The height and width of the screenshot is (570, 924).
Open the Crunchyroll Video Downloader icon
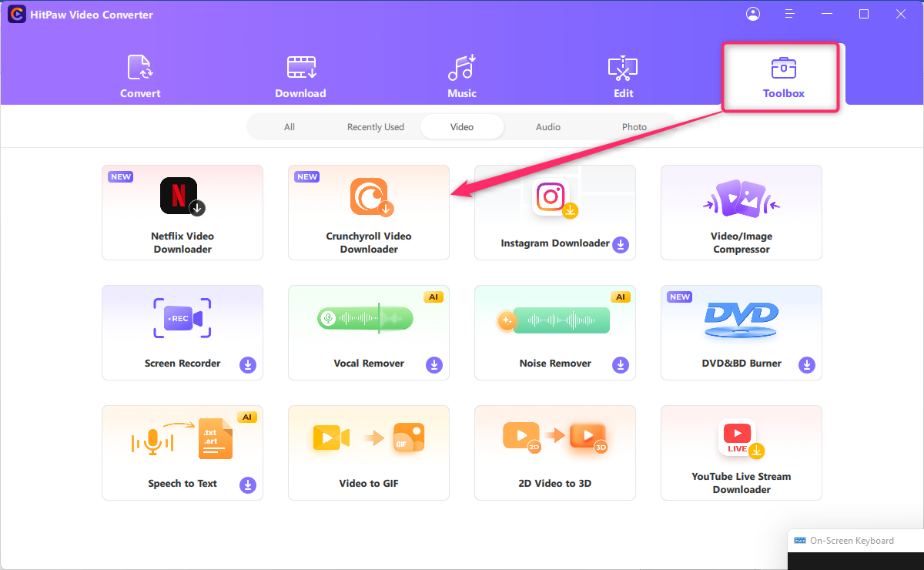(x=372, y=196)
